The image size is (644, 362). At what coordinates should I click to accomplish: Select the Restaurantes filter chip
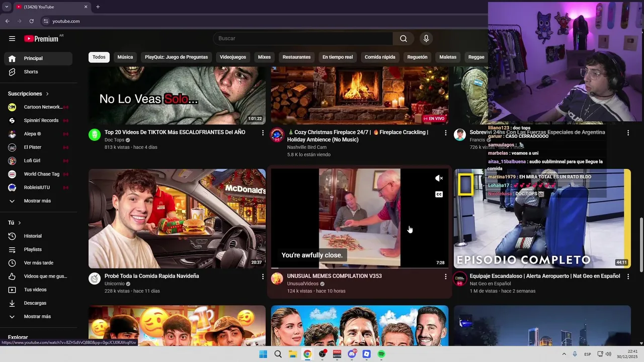pos(296,57)
